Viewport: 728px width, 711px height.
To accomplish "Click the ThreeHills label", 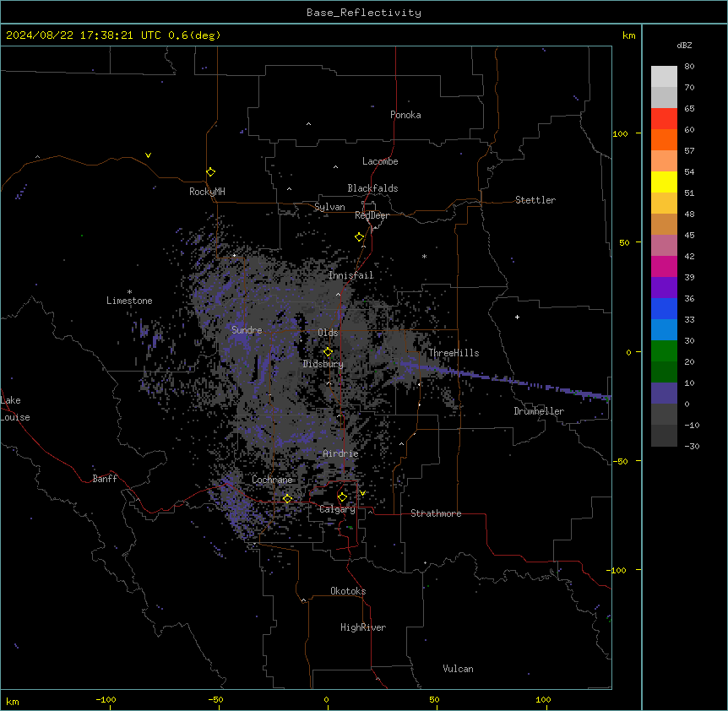I will [454, 353].
